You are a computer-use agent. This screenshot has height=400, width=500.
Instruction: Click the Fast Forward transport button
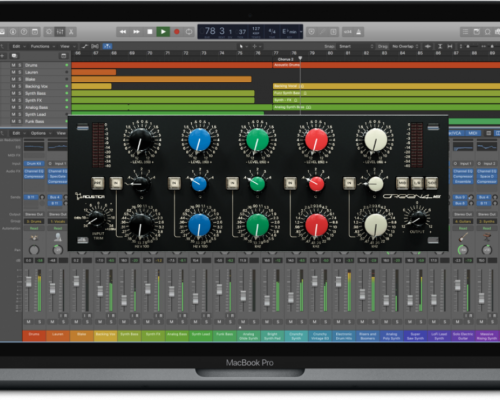click(x=136, y=32)
